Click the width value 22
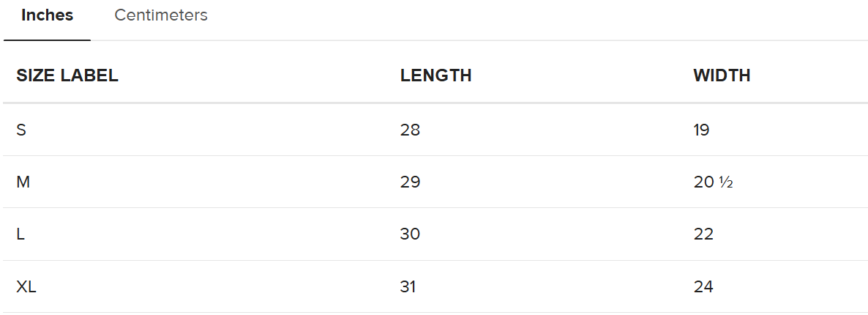The image size is (868, 315). click(x=703, y=234)
